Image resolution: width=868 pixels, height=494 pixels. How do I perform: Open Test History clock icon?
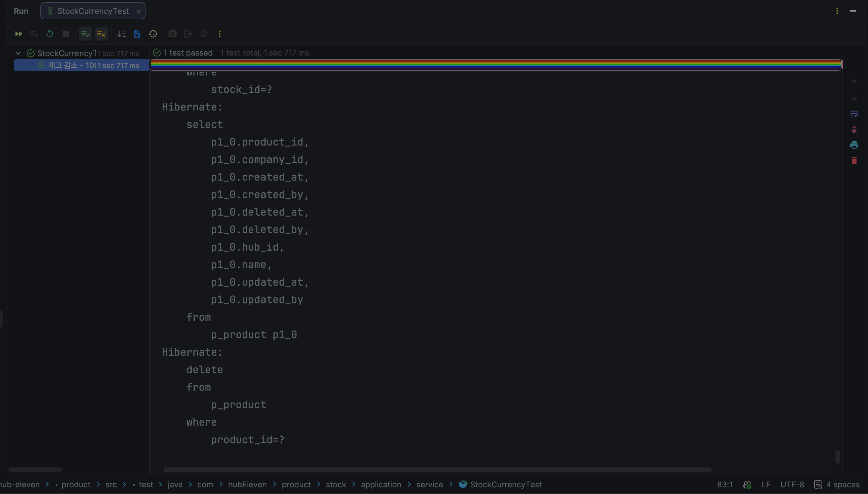click(x=153, y=34)
